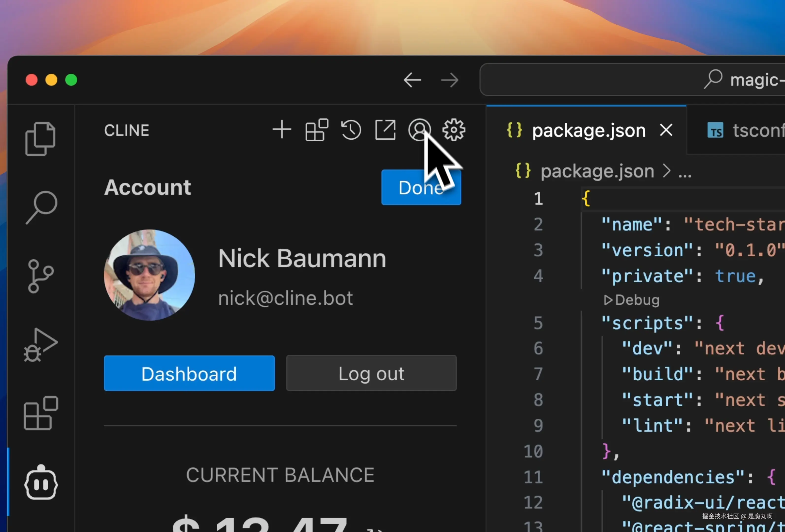Click the "build" script key

pos(658,374)
